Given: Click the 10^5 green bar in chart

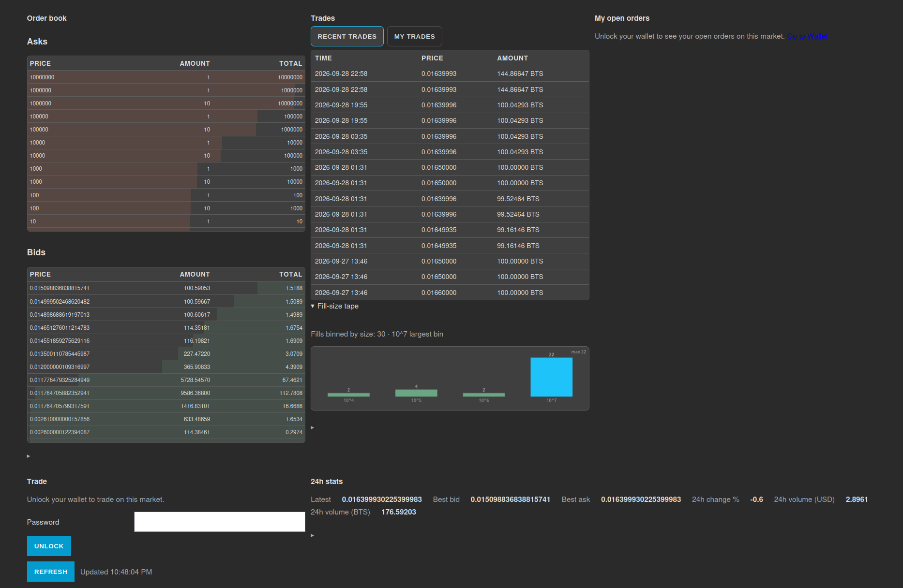Looking at the screenshot, I should [416, 393].
